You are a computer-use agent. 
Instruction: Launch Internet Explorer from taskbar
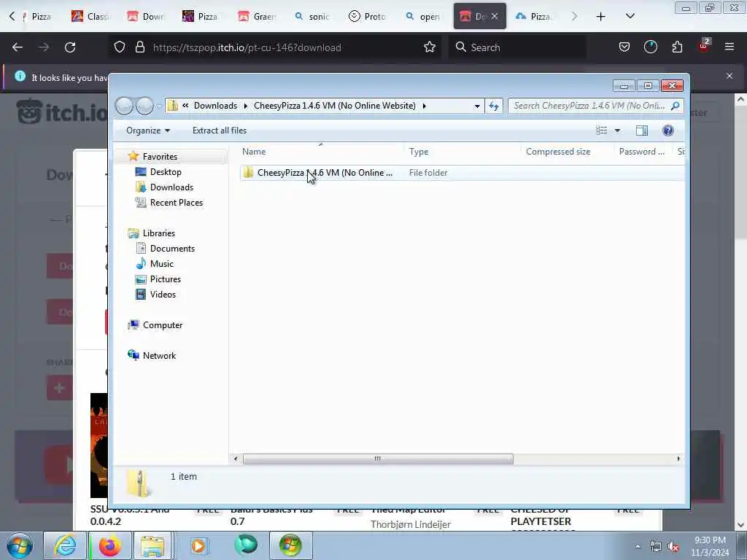coord(65,545)
